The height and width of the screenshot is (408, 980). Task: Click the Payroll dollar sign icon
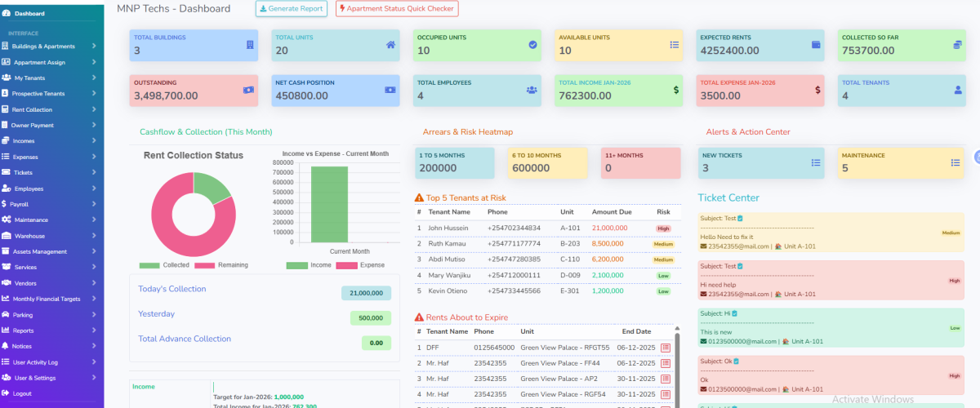5,204
